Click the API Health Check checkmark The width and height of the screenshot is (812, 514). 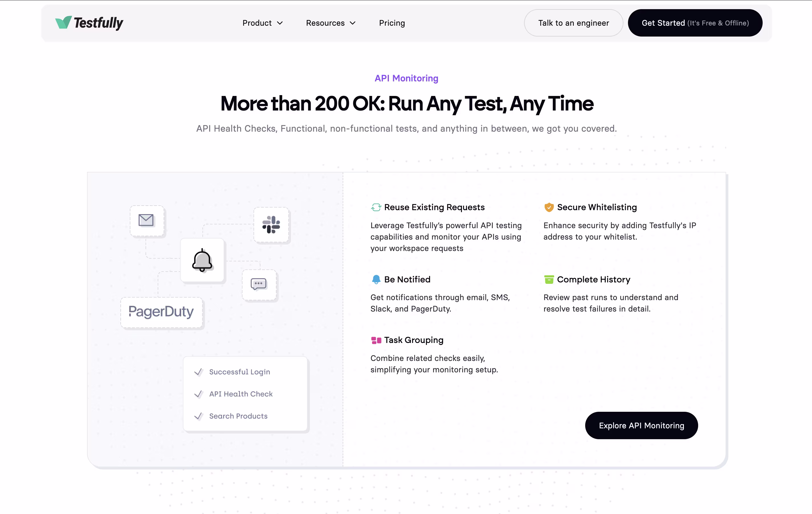(x=198, y=394)
